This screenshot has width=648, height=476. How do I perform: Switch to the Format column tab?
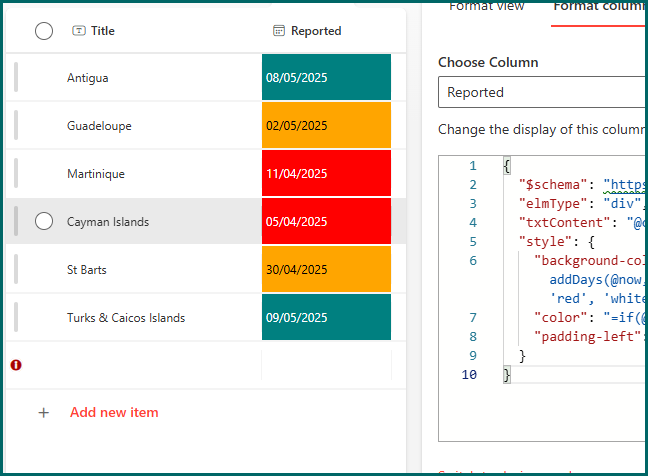click(598, 6)
